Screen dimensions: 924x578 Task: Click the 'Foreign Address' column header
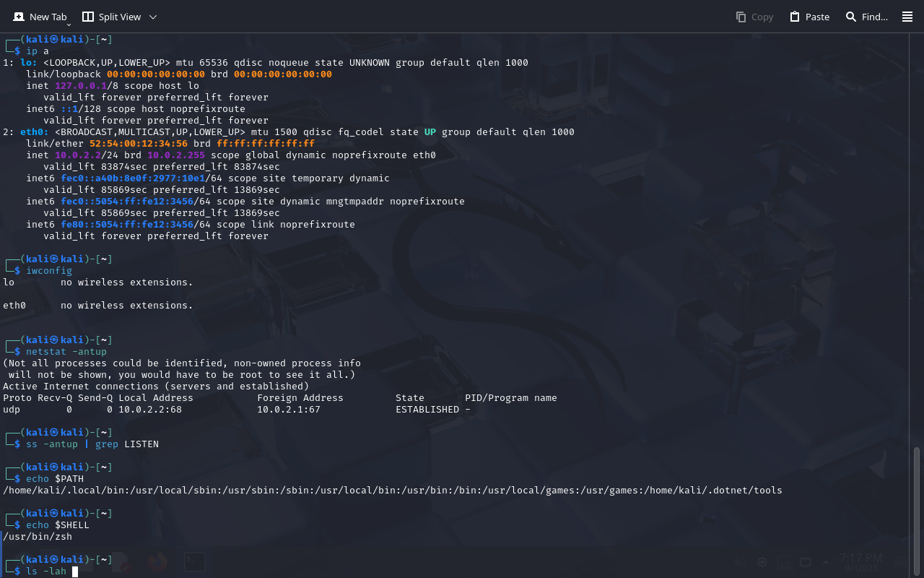pyautogui.click(x=300, y=398)
